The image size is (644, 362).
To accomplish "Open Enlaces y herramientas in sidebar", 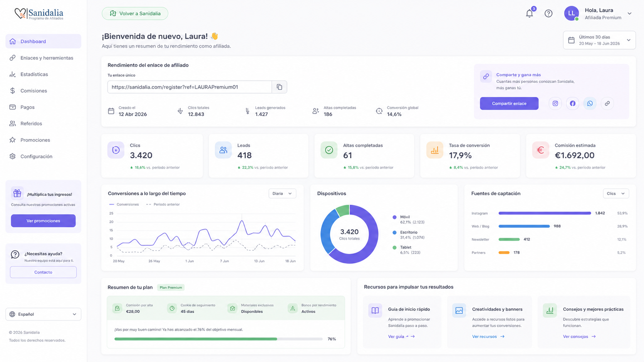I will pyautogui.click(x=43, y=58).
